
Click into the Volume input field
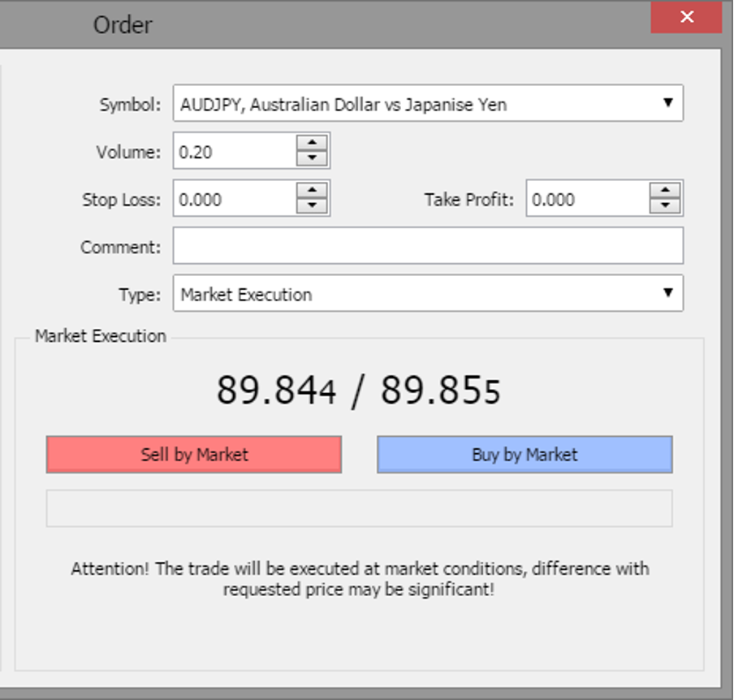[x=235, y=152]
